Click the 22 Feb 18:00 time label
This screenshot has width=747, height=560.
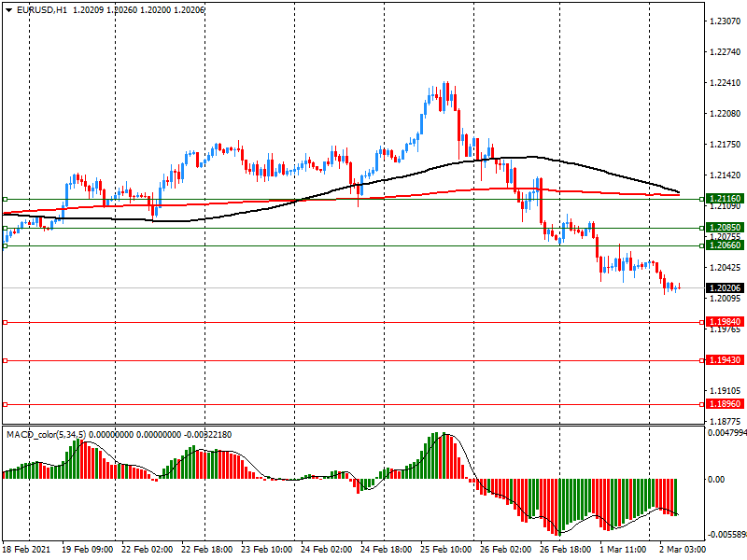point(206,550)
